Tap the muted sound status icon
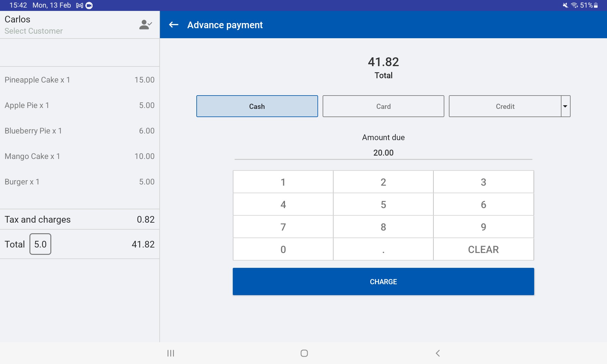The width and height of the screenshot is (607, 364). click(x=565, y=5)
